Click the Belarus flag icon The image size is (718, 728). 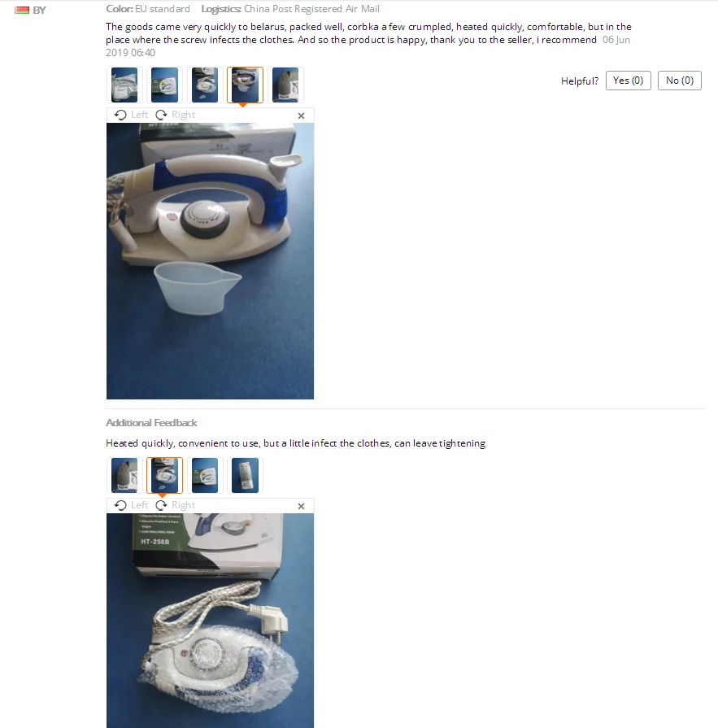click(x=22, y=11)
